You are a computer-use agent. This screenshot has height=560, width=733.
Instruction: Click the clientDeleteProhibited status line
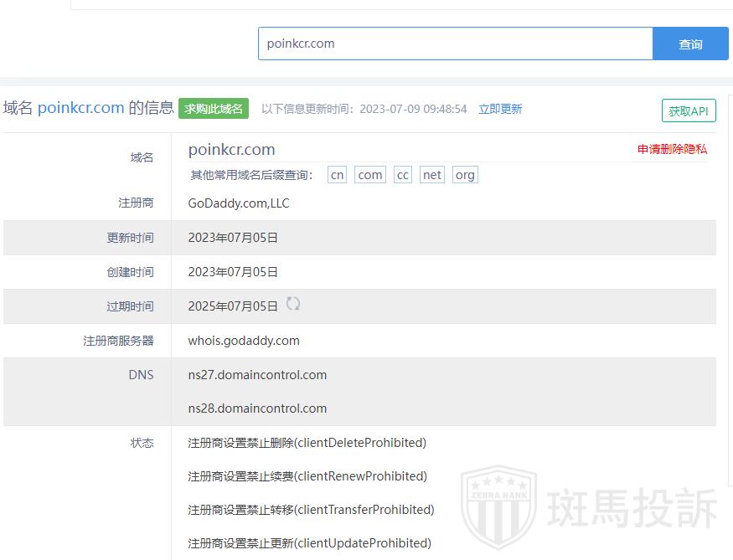[307, 443]
